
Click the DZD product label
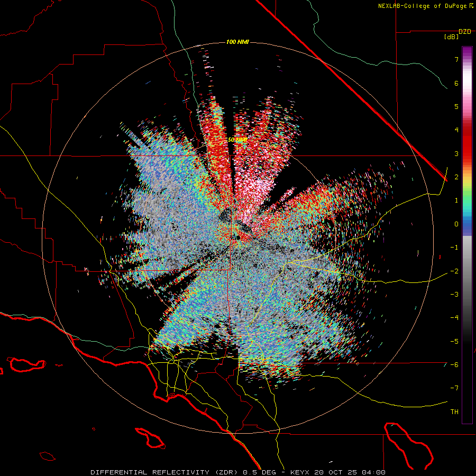(465, 32)
